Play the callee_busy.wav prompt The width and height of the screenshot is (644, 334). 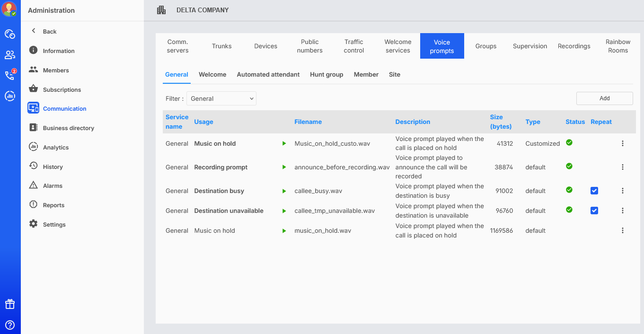click(284, 191)
